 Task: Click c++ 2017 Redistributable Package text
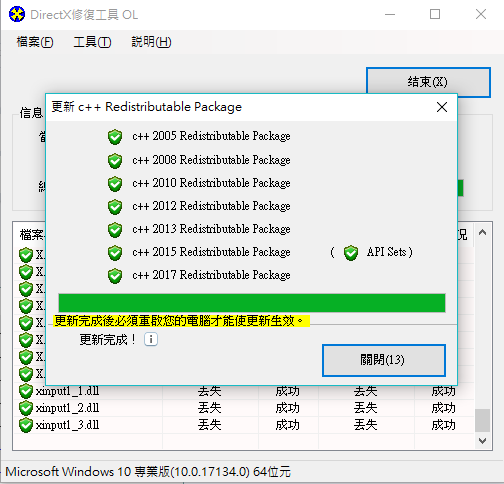tap(211, 275)
